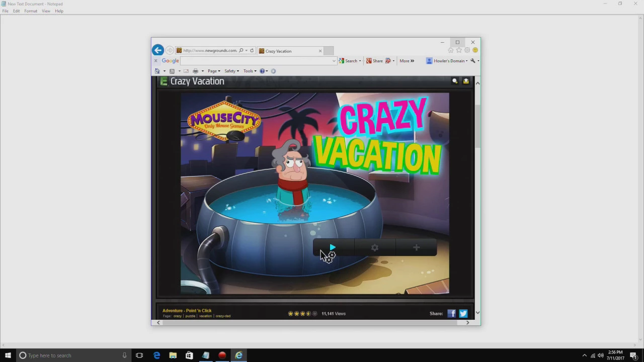Open the Howler's Domain account menu
This screenshot has height=362, width=644.
click(x=447, y=61)
